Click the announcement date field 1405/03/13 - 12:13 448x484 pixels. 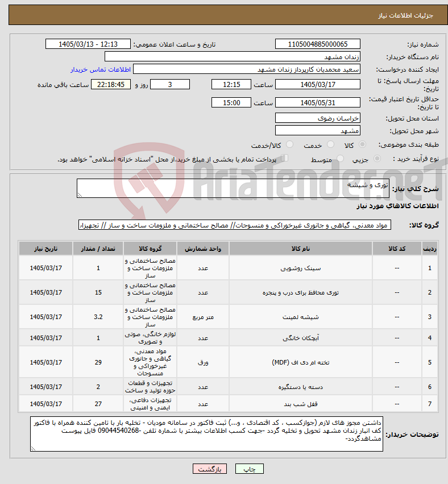coord(88,44)
